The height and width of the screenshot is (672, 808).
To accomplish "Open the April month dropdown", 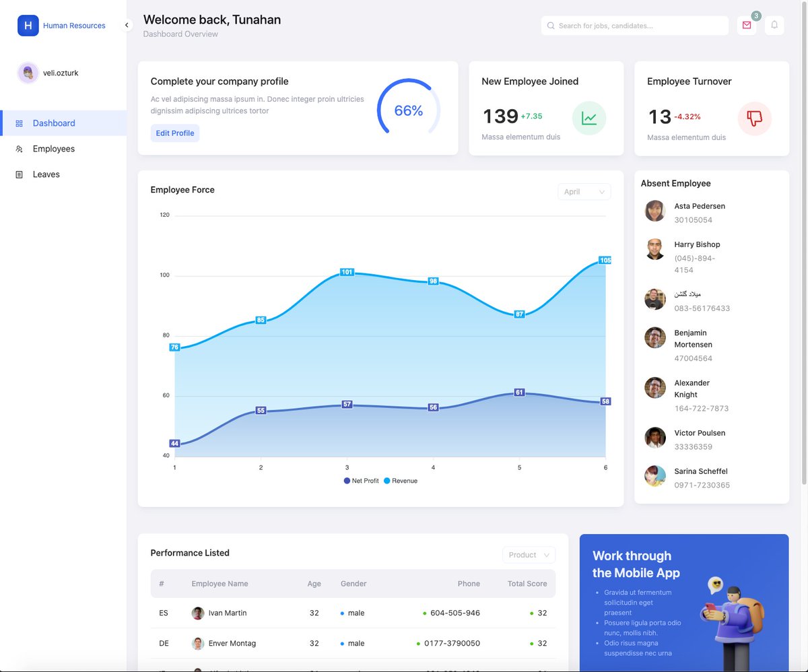I will pos(584,191).
